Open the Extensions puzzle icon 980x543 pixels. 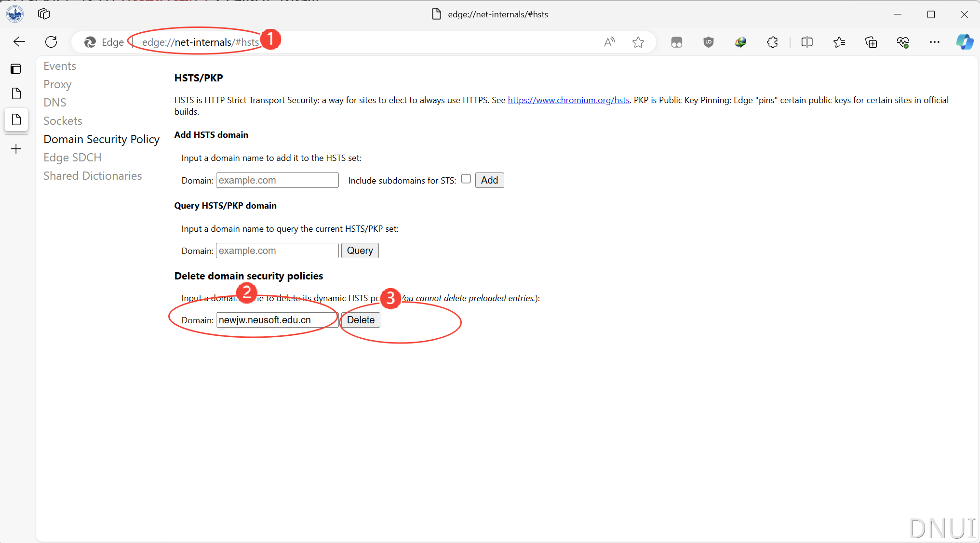coord(772,42)
